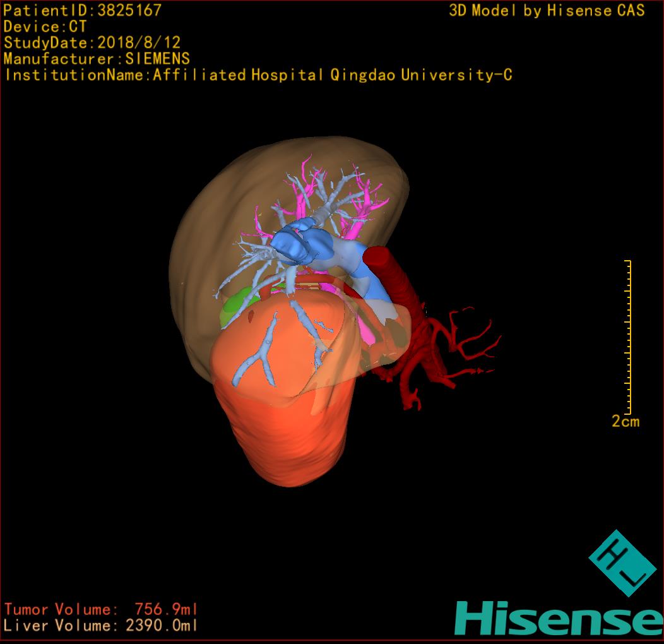Click the InstitutionName Qingdao University text
This screenshot has width=664, height=644.
258,75
